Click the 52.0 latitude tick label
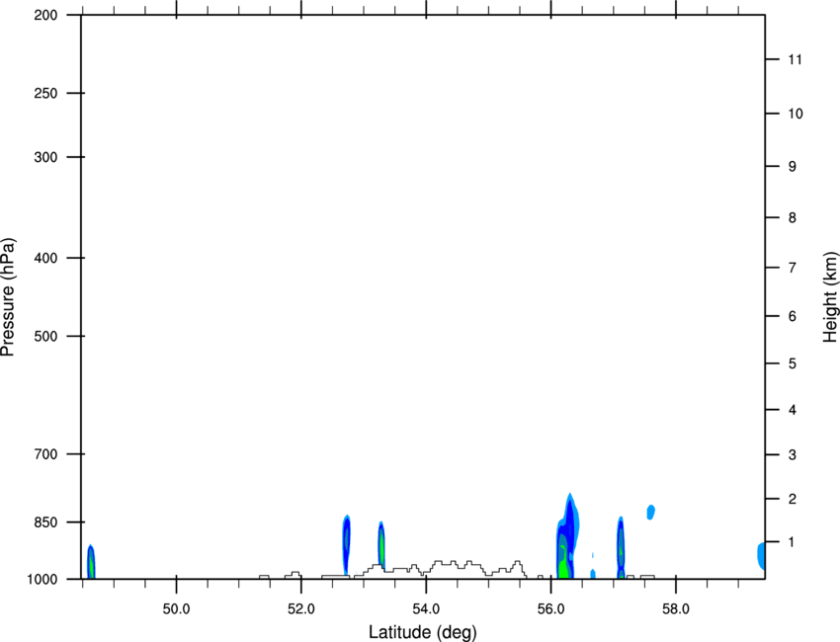 coord(301,609)
